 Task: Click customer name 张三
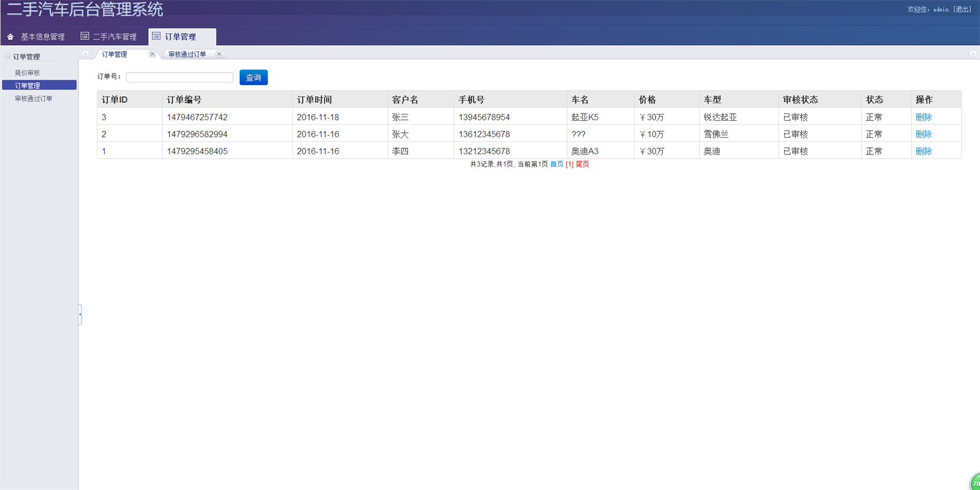click(400, 117)
